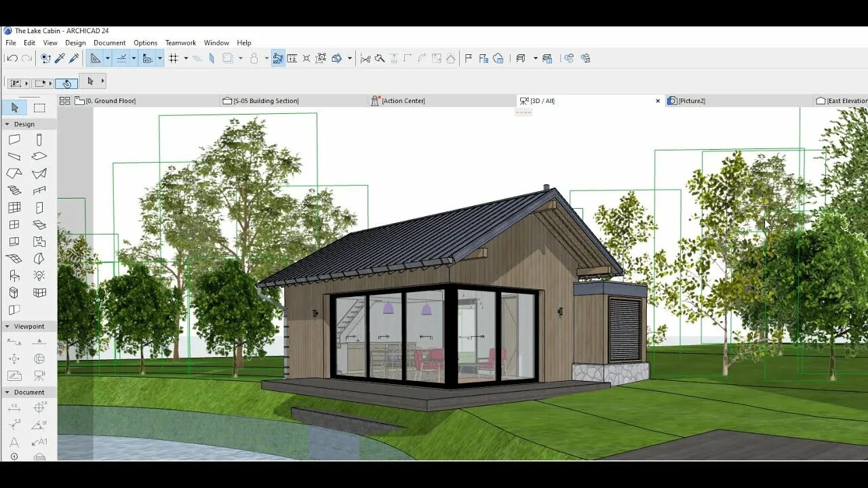Open the lock icon dropdown arrow
Viewport: 868px width, 488px height.
[x=267, y=58]
